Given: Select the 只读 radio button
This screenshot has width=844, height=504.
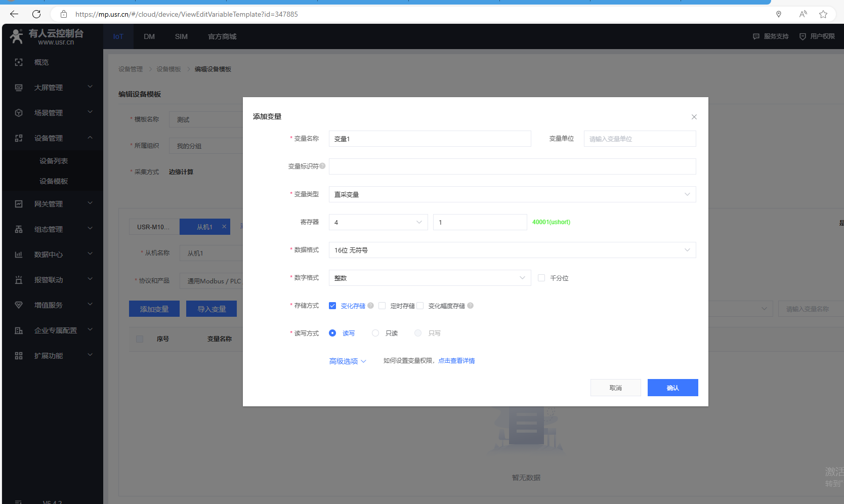Looking at the screenshot, I should [x=375, y=333].
